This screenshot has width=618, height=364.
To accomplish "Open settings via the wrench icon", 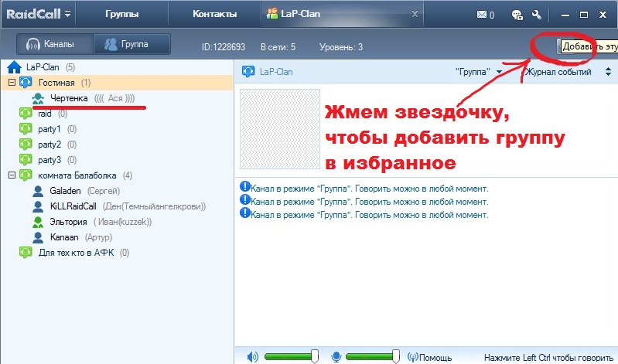I will coord(535,14).
